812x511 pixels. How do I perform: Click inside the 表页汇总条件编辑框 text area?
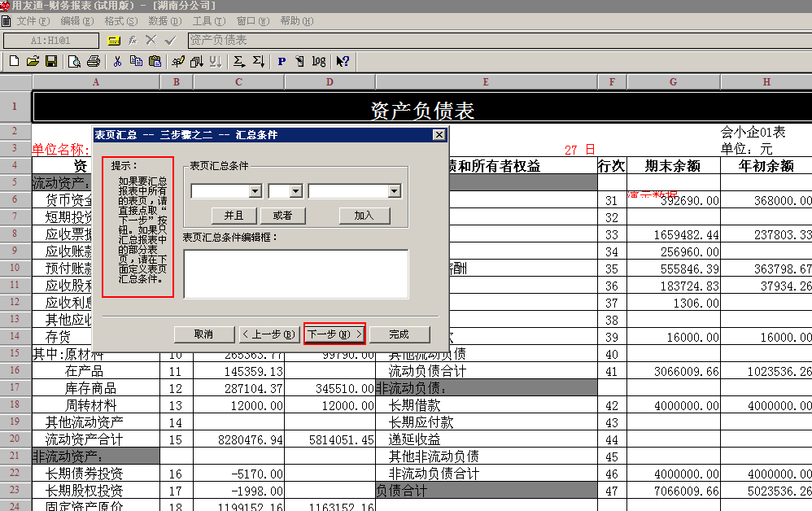[x=296, y=274]
